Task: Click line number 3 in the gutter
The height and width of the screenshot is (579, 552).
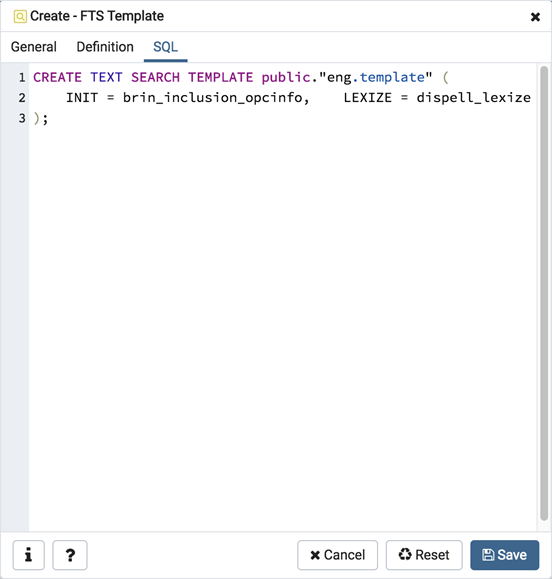Action: point(22,119)
